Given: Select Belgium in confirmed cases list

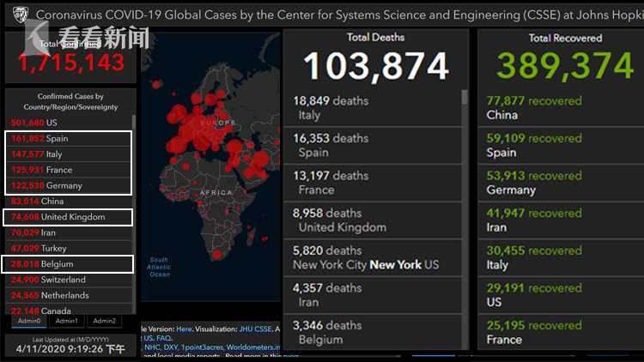Looking at the screenshot, I should 69,264.
